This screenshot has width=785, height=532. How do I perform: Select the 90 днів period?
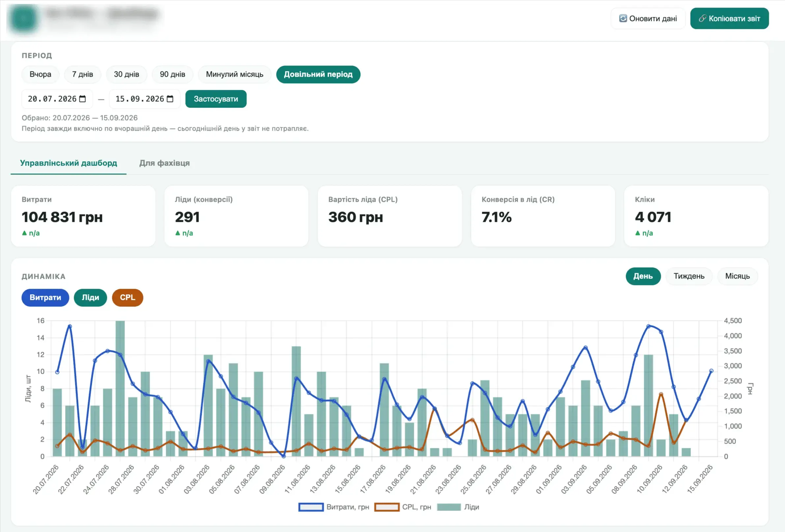[172, 74]
